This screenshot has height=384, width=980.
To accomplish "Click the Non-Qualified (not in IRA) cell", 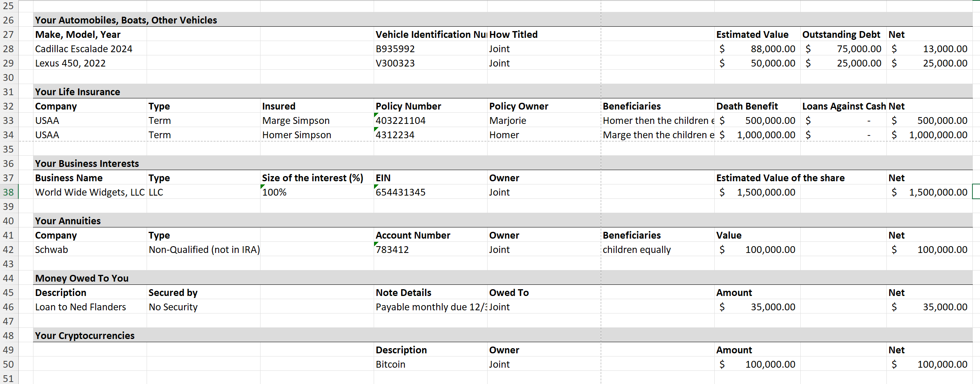I will click(x=204, y=249).
